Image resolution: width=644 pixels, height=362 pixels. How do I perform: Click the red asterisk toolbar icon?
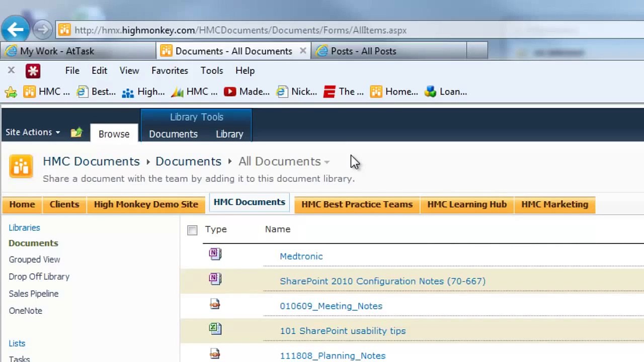click(x=33, y=71)
